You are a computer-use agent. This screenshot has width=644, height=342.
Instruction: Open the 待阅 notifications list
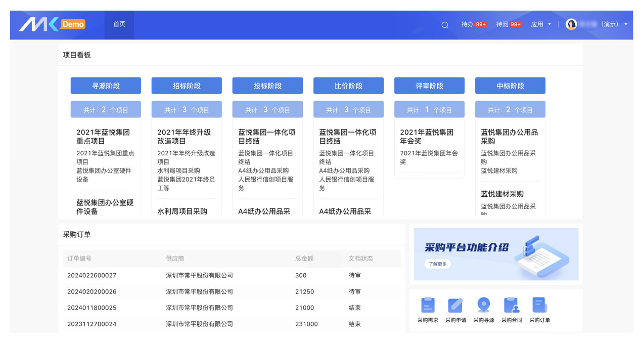pos(508,24)
